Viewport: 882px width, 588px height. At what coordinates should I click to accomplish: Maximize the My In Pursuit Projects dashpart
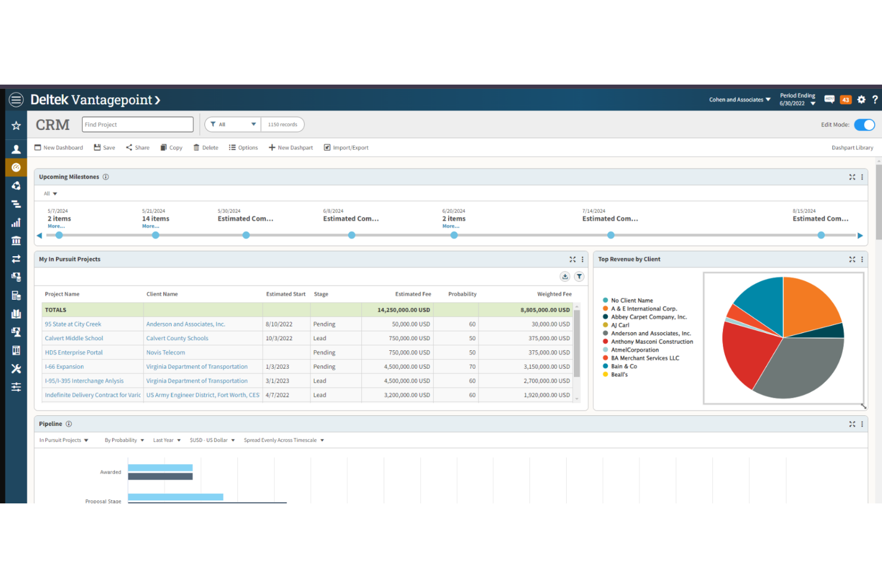tap(573, 259)
